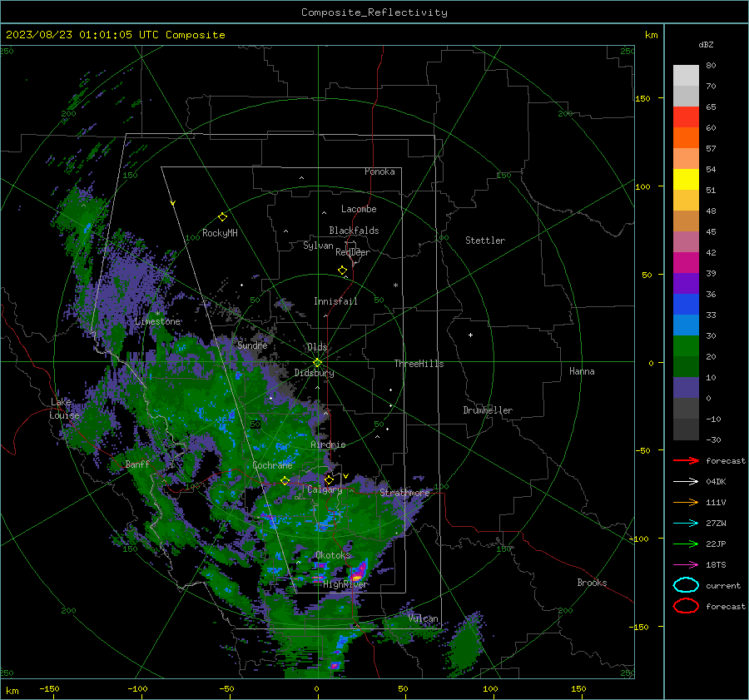The image size is (749, 700).
Task: Click the Airdrie city label
Action: 328,444
